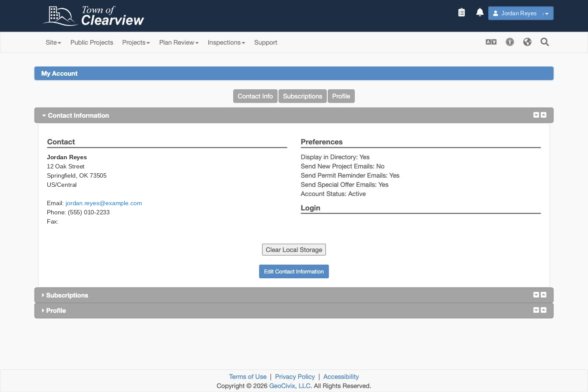This screenshot has height=392, width=588.
Task: Click the jordan.reyes@example.com email link
Action: coord(104,203)
